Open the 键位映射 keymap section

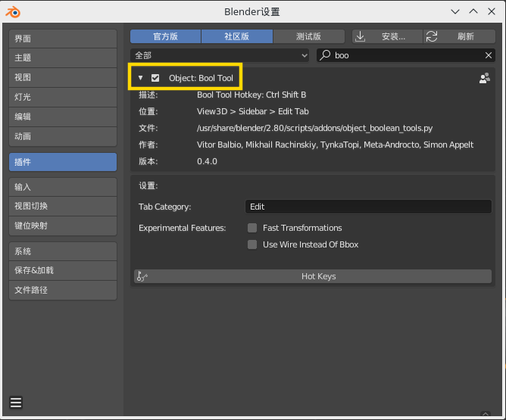coord(63,226)
